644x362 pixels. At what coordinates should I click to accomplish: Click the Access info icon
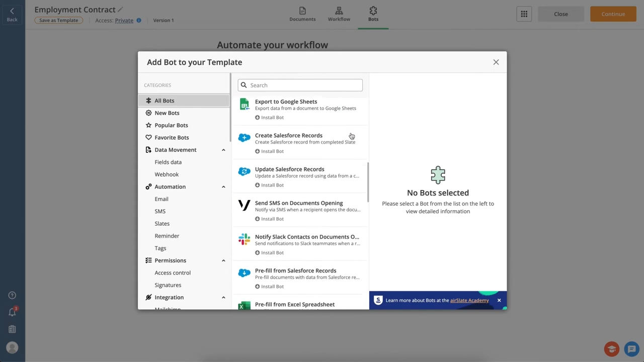(139, 21)
